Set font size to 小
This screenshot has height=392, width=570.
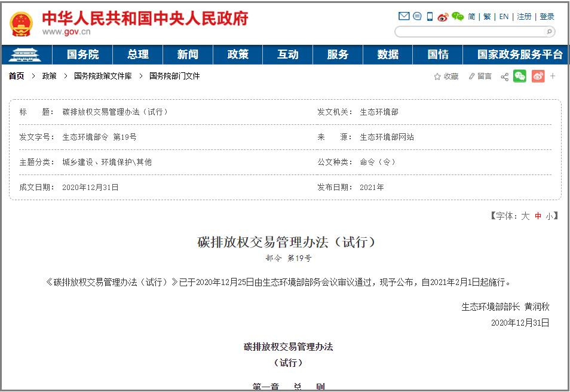[x=549, y=216]
